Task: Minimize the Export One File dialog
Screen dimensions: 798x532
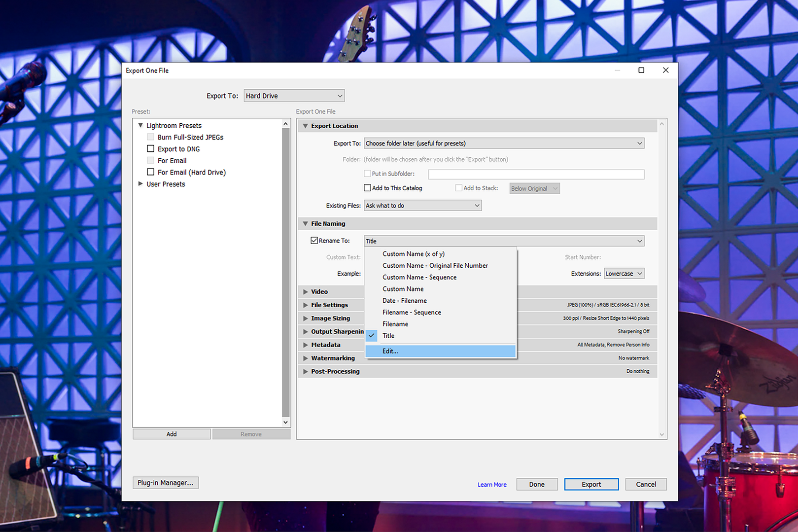Action: tap(617, 70)
